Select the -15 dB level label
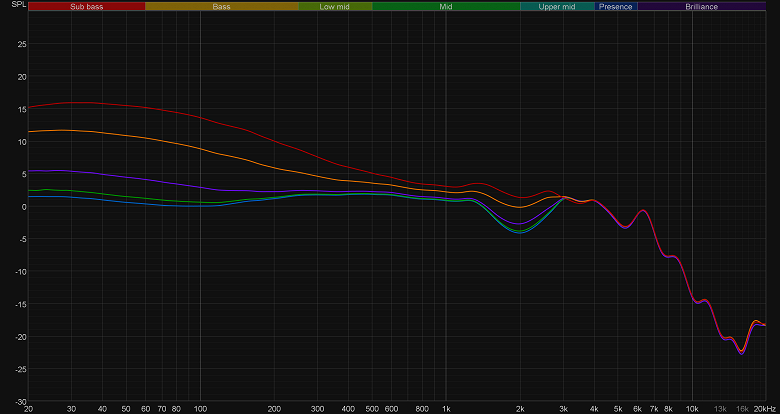The height and width of the screenshot is (414, 780). [21, 304]
